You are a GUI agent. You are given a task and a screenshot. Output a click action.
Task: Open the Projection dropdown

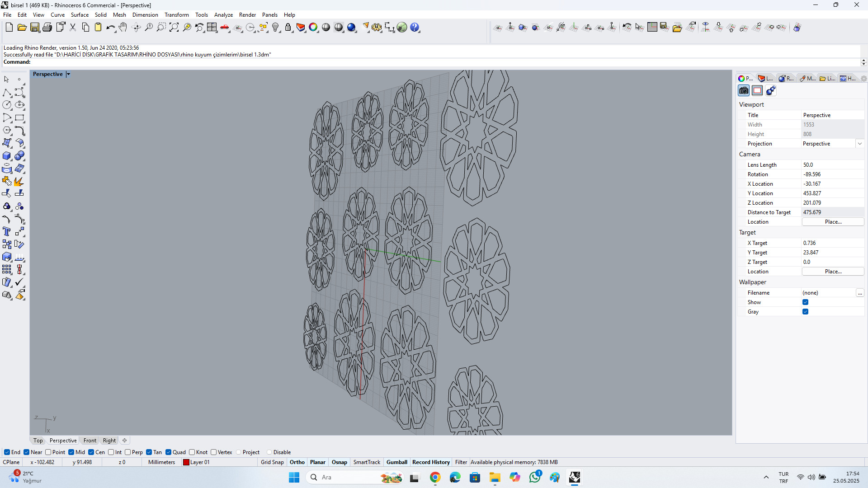[x=859, y=144]
